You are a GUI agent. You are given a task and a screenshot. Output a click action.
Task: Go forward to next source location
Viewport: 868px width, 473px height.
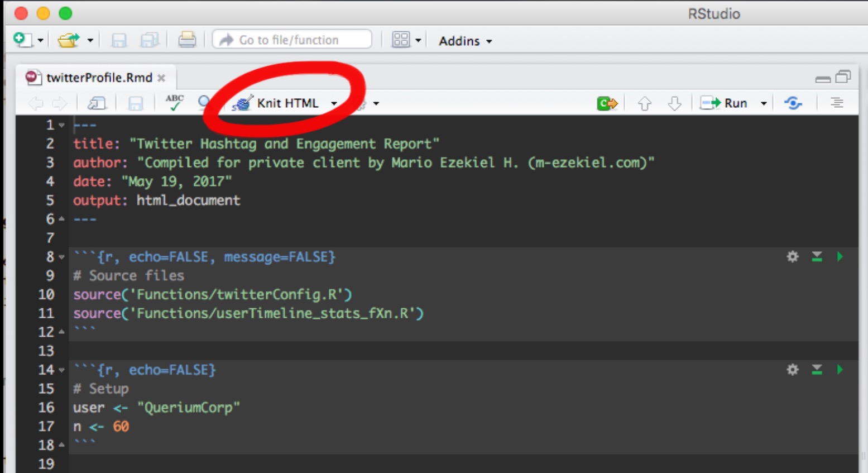(59, 103)
